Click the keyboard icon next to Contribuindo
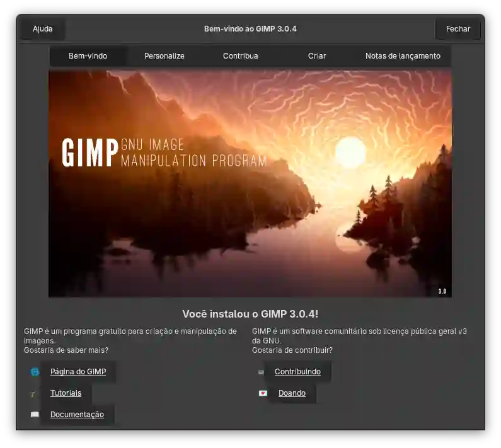The height and width of the screenshot is (448, 501). click(261, 372)
